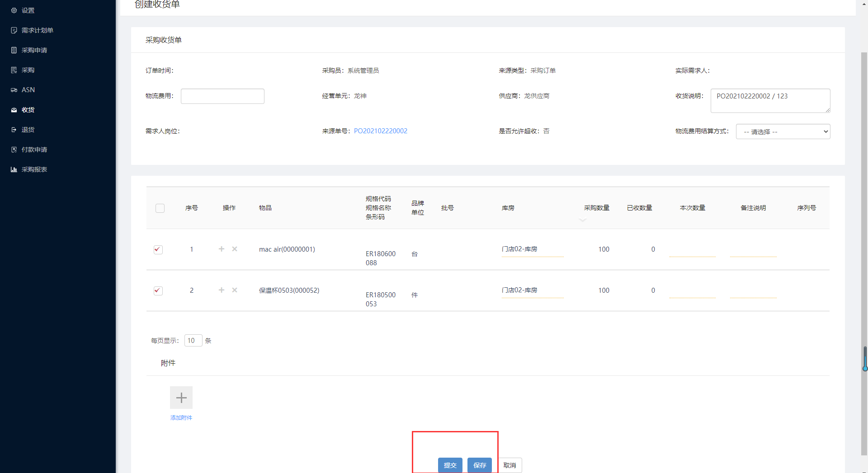Click the 取消 button
The height and width of the screenshot is (473, 868).
pos(509,465)
